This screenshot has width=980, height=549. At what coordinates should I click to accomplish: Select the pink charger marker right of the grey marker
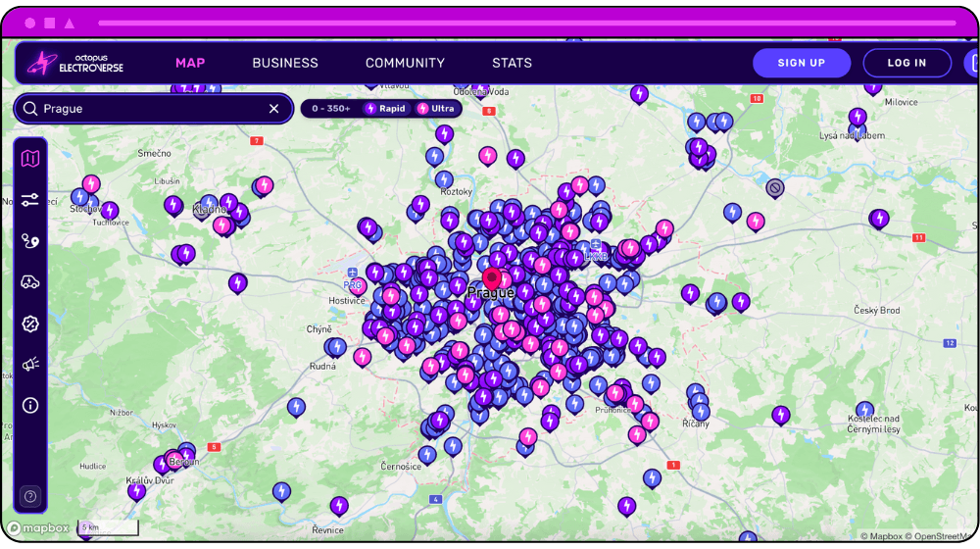point(755,222)
